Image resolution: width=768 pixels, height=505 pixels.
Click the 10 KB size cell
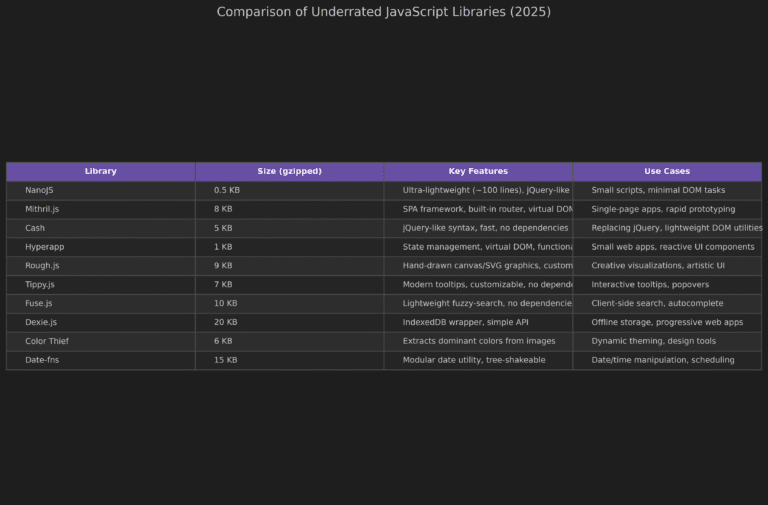tap(289, 304)
